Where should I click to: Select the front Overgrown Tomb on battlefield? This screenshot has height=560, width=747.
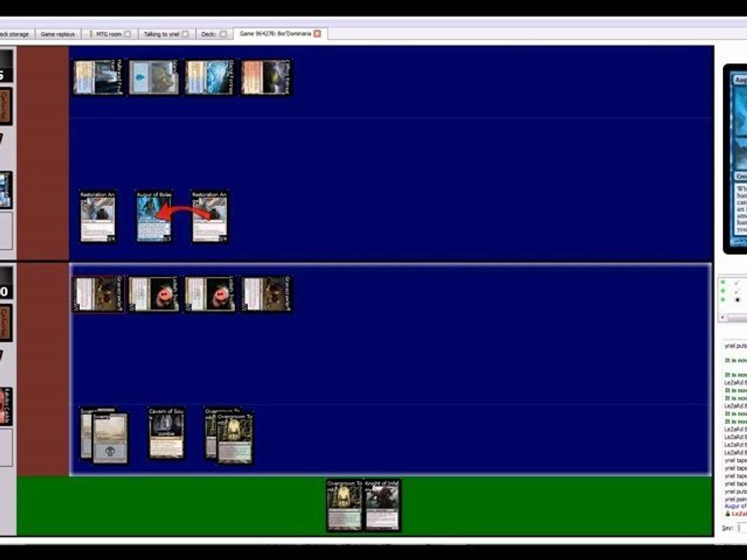click(x=234, y=438)
